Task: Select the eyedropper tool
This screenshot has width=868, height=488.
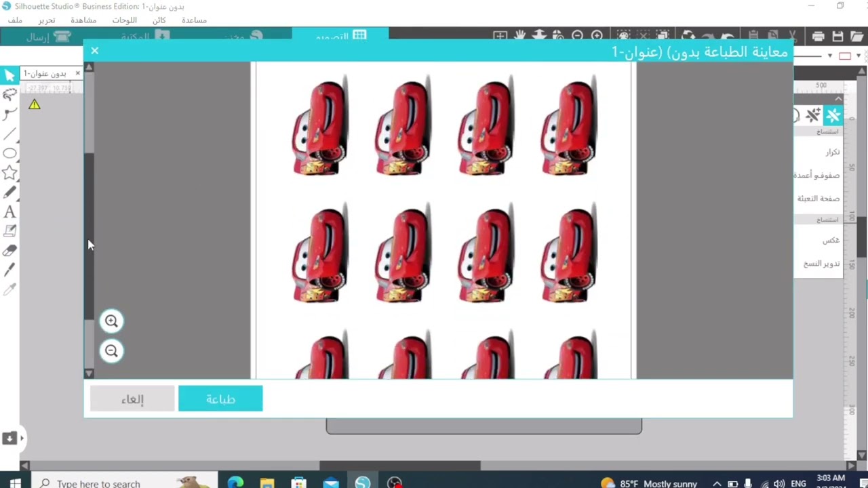Action: pyautogui.click(x=9, y=290)
